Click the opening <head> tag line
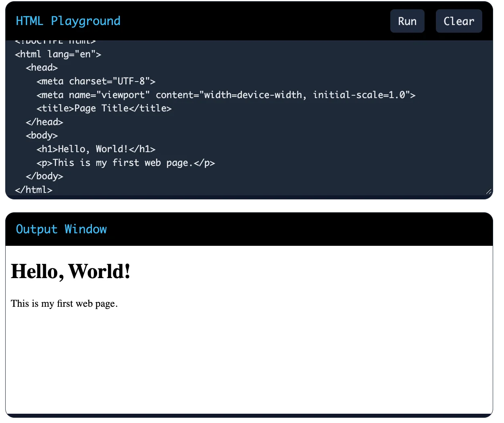The height and width of the screenshot is (423, 504). point(42,67)
